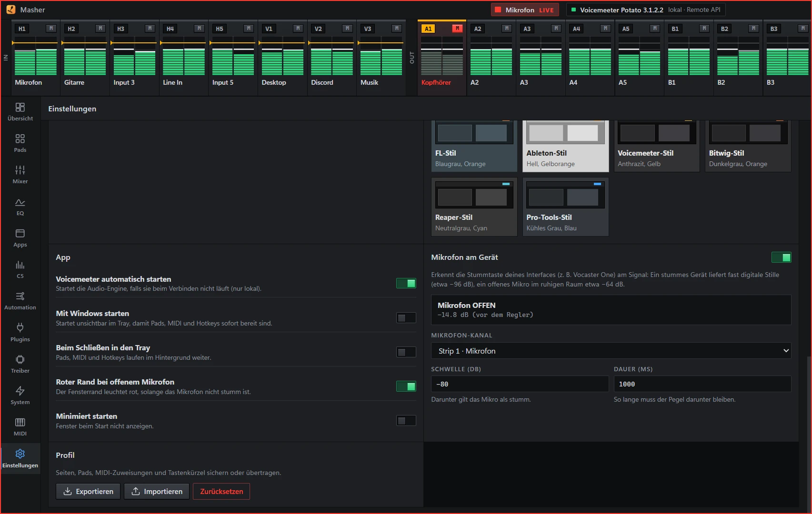Viewport: 812px width, 514px height.
Task: Disable Voicemeeter automatisch starten toggle
Action: tap(406, 284)
